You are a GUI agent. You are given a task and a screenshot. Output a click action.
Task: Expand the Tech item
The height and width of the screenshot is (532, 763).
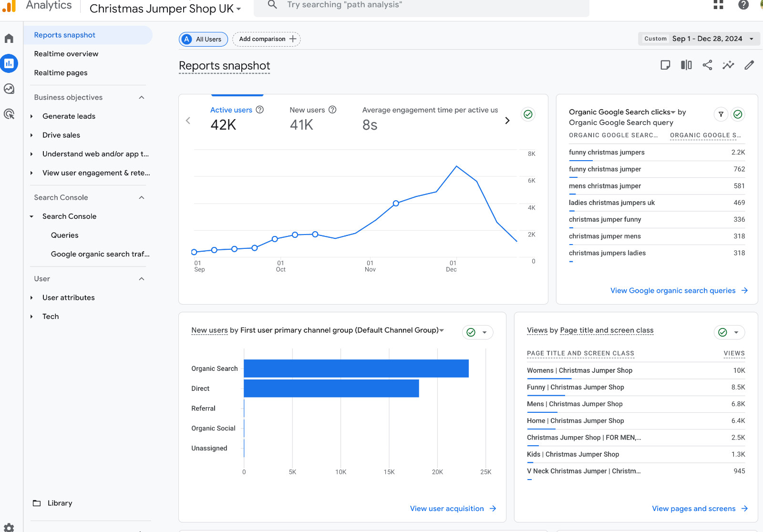[x=31, y=317]
